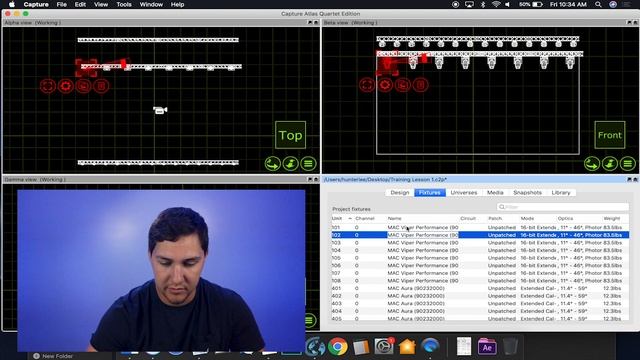Open the After Effects folder in dock
The width and height of the screenshot is (640, 360).
(x=487, y=347)
